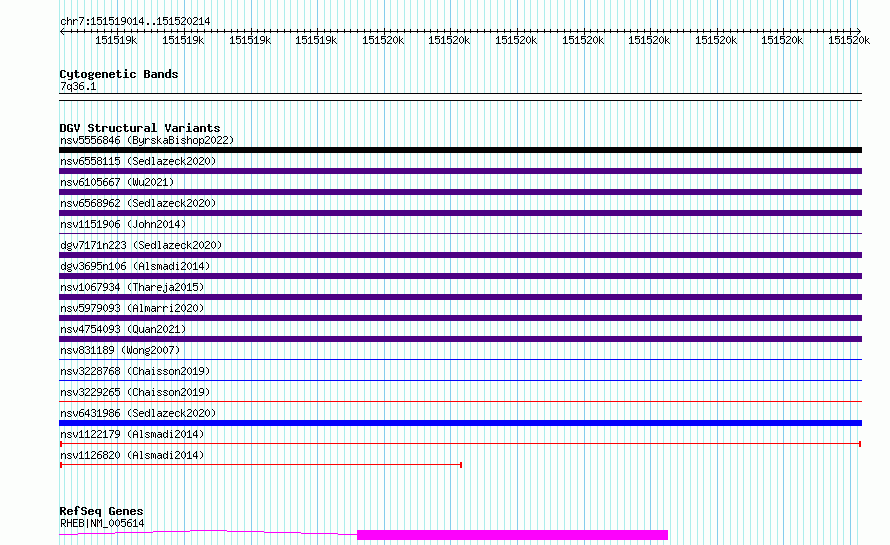Open variant nsv6568962 (Sedlazeck2020) label

(x=138, y=203)
